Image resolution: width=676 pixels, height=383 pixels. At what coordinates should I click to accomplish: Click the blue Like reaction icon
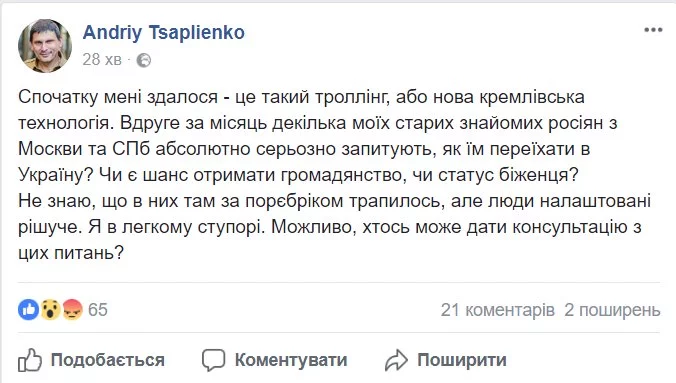tap(28, 309)
